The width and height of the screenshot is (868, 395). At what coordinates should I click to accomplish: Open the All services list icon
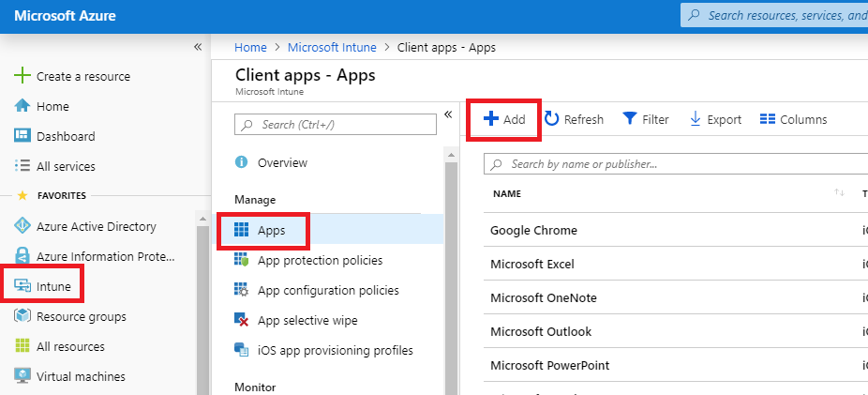click(x=22, y=166)
